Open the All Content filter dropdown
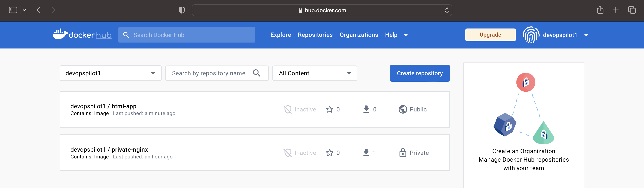This screenshot has height=188, width=644. 315,73
